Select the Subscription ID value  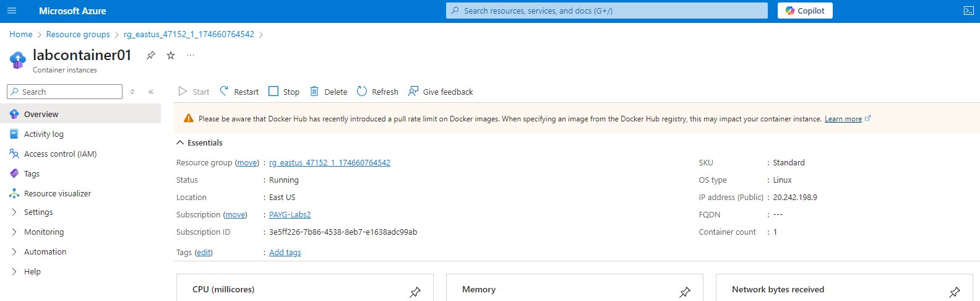[x=343, y=232]
